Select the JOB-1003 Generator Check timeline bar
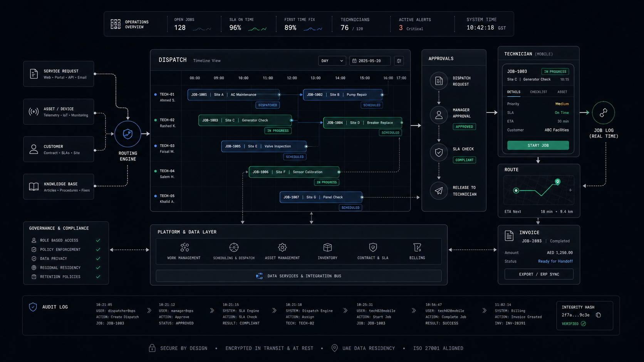This screenshot has width=644, height=362. pyautogui.click(x=245, y=120)
